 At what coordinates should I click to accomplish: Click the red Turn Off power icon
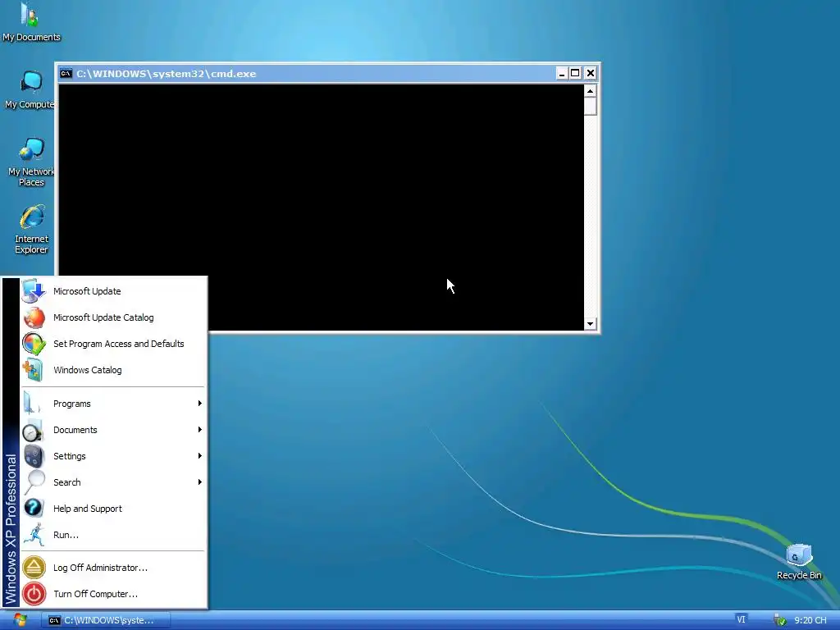pos(34,594)
